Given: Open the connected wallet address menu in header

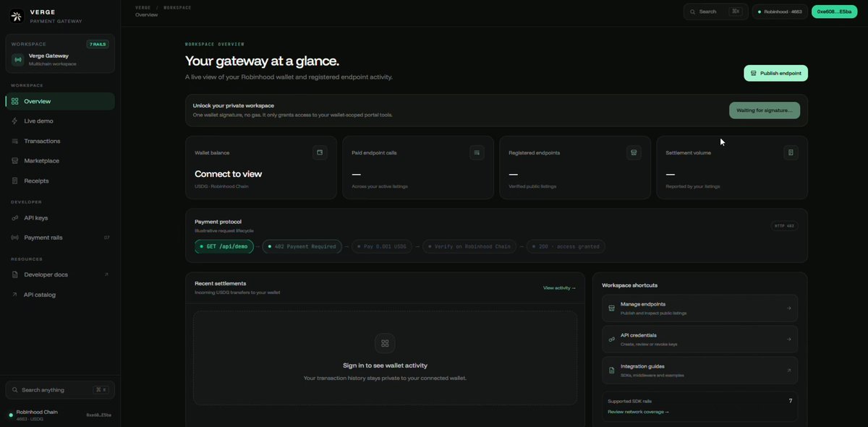Looking at the screenshot, I should tap(834, 12).
